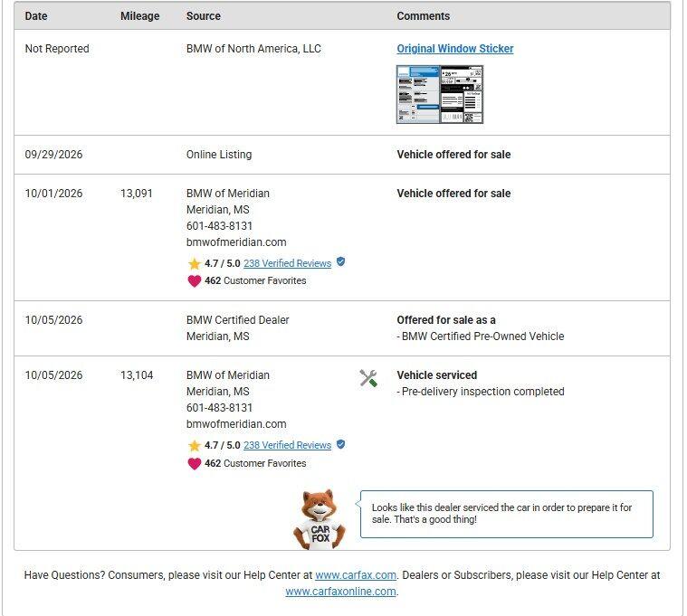
Task: Click verified shield badge in 13,104 row
Action: pos(341,444)
